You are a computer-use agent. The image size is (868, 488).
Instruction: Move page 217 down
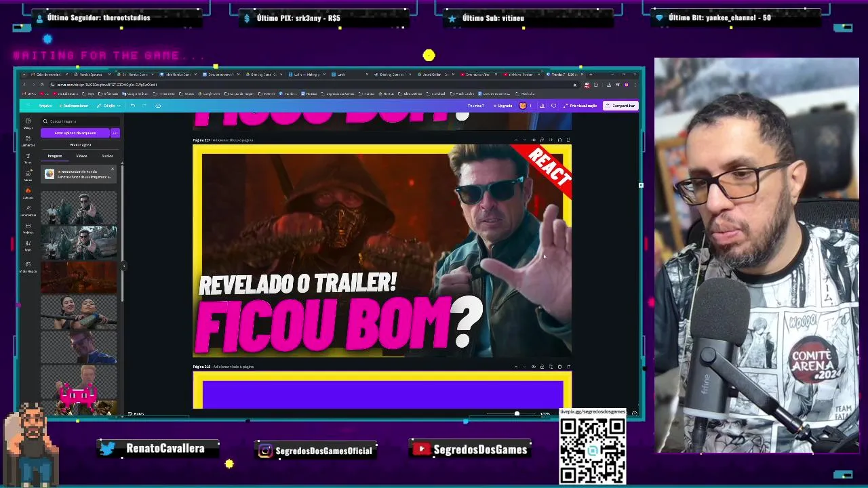pos(525,140)
